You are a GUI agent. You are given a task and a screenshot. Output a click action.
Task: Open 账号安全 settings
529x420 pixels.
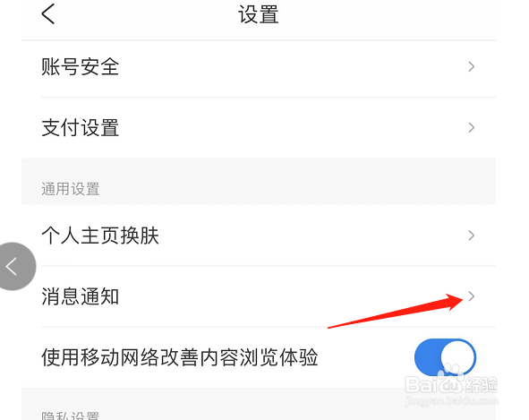pos(259,66)
